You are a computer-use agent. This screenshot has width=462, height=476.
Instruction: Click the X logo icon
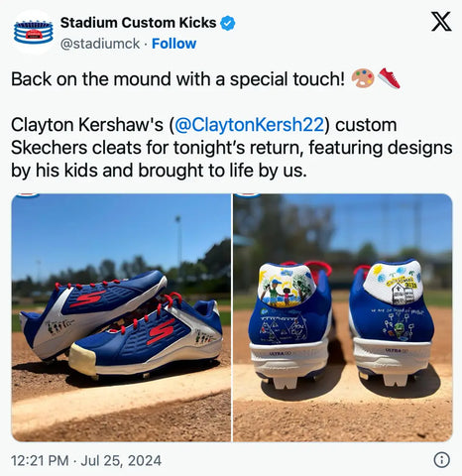click(x=441, y=22)
